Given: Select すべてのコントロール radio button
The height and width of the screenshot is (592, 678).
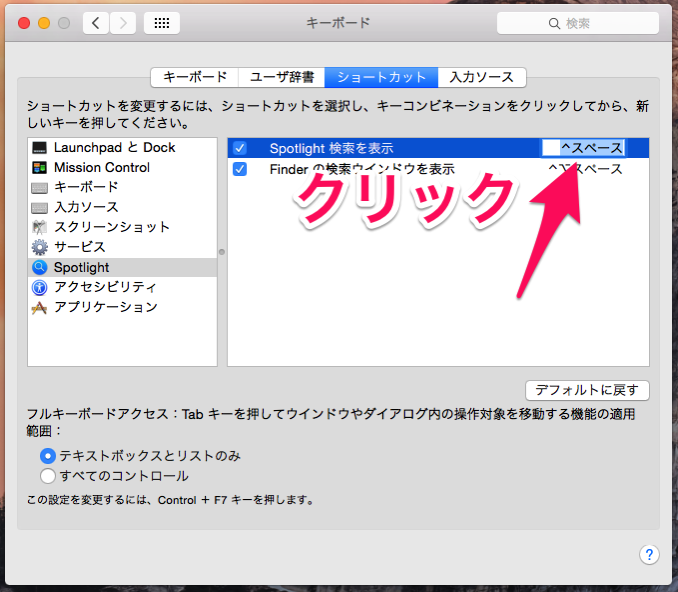Looking at the screenshot, I should (x=48, y=476).
